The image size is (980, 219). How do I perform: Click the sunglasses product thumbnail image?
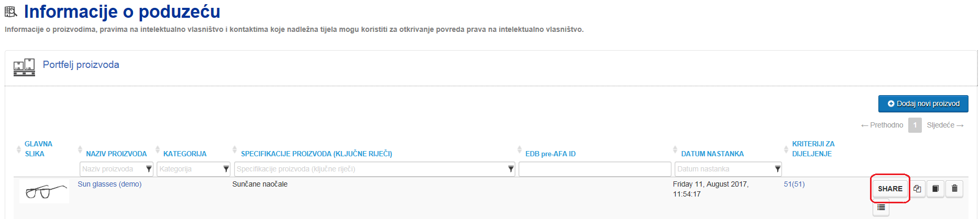[x=45, y=191]
